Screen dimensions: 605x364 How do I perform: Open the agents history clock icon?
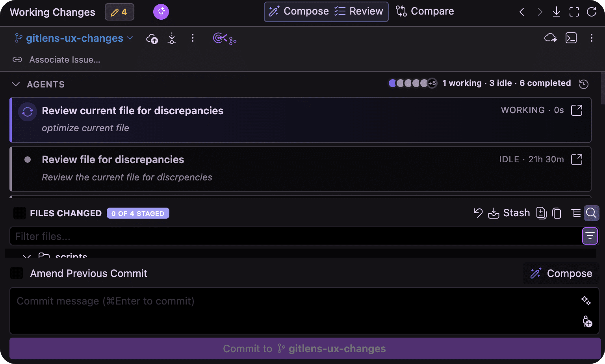(x=584, y=84)
